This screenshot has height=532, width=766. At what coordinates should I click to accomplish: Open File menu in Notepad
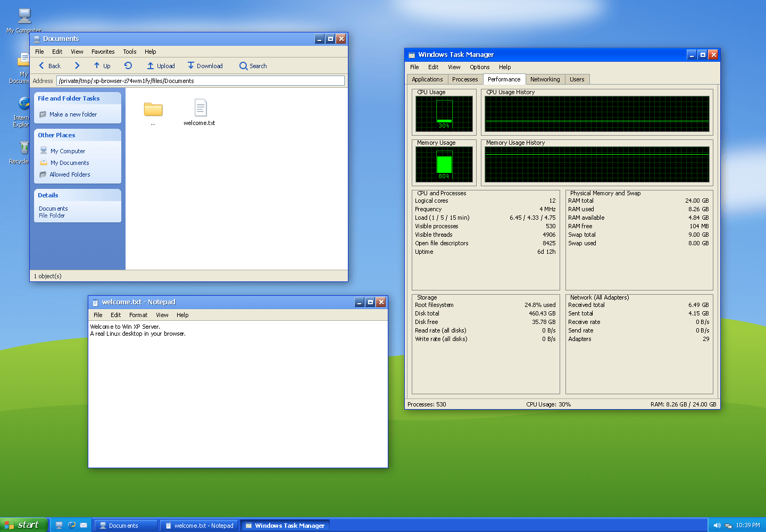(98, 315)
